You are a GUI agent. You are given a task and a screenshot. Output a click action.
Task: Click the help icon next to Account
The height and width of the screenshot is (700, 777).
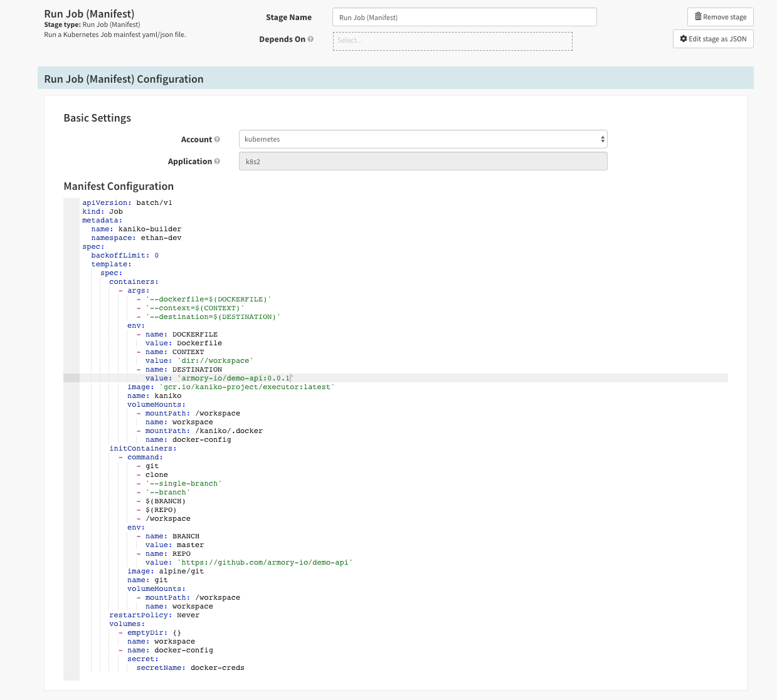[218, 139]
